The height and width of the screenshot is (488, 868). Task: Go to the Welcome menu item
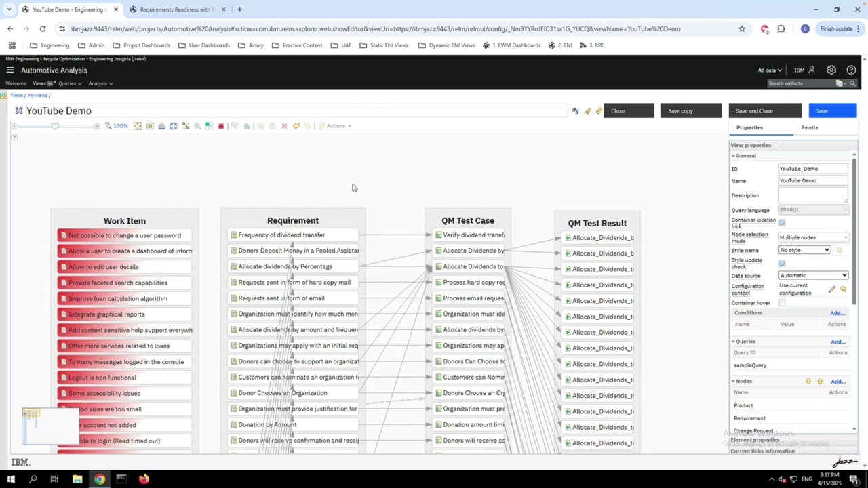[x=16, y=83]
